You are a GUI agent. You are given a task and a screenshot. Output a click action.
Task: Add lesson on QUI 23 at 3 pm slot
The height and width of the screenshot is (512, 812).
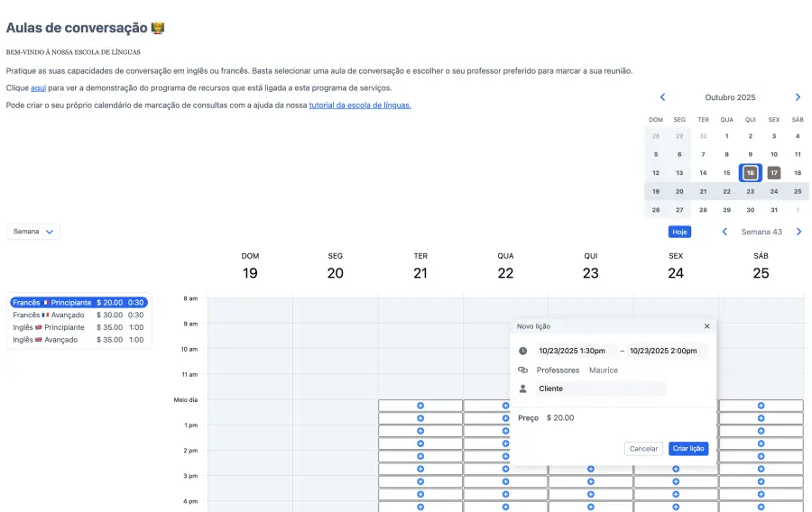[591, 481]
